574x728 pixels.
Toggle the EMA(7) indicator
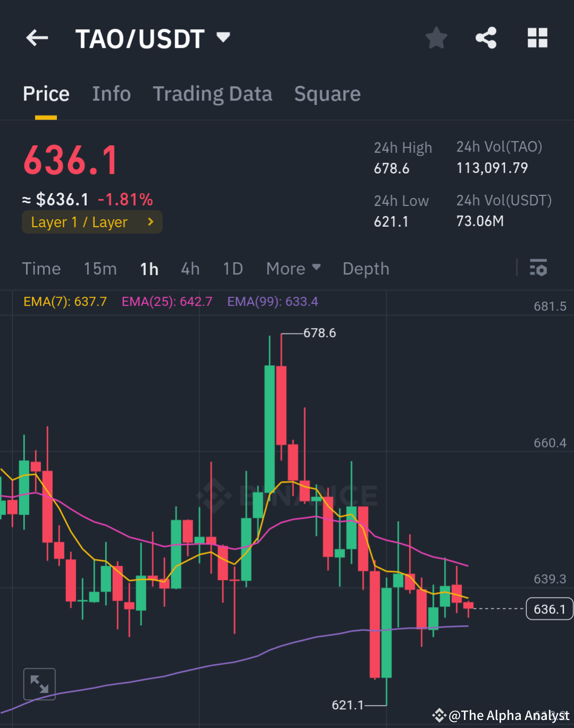coord(64,301)
